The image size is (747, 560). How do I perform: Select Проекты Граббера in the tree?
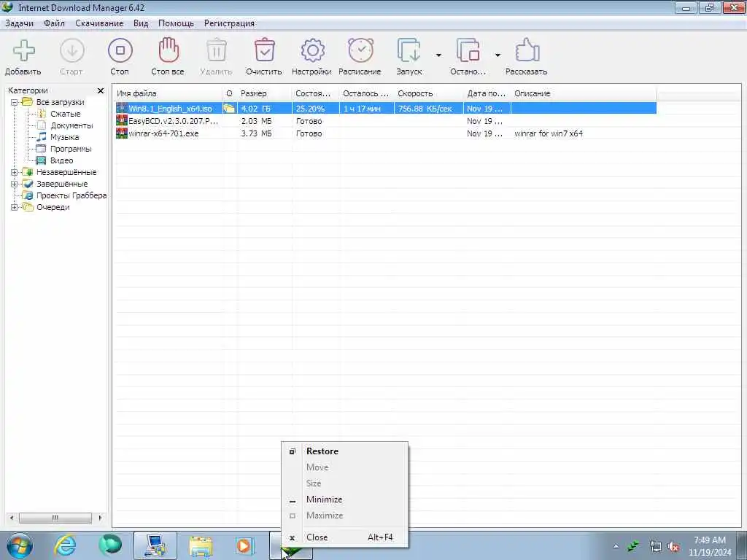click(x=71, y=195)
